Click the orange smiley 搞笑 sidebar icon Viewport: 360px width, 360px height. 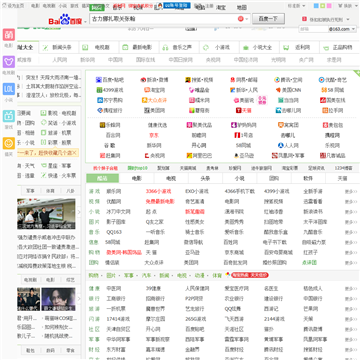coord(9,143)
